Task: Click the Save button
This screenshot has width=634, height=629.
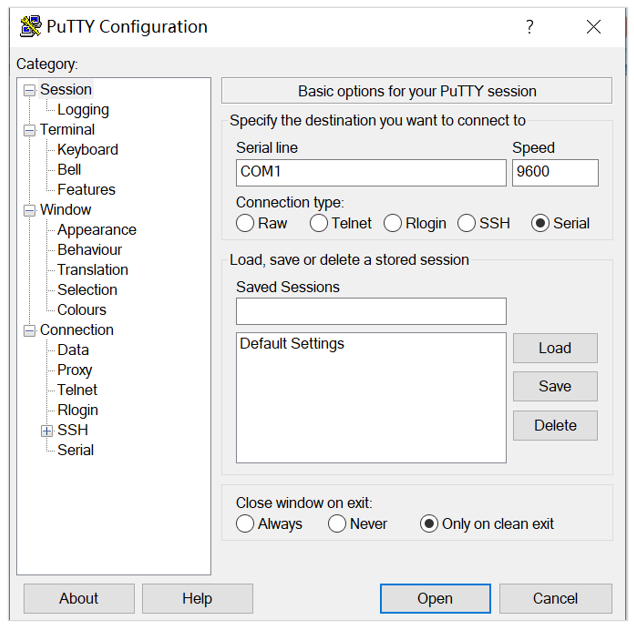Action: (555, 386)
